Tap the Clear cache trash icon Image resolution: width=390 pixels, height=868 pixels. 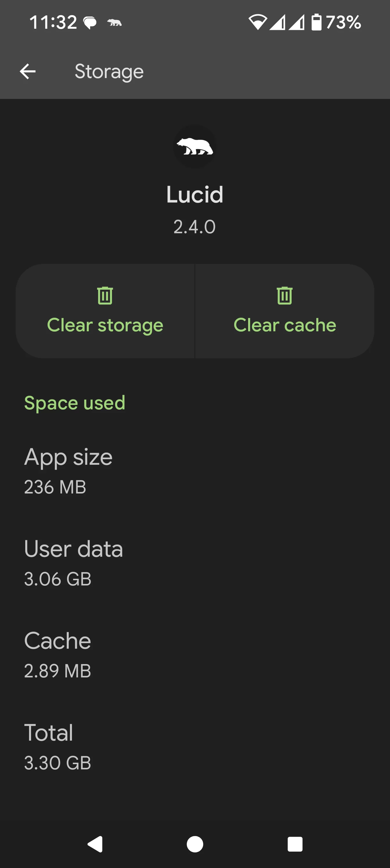pyautogui.click(x=284, y=296)
